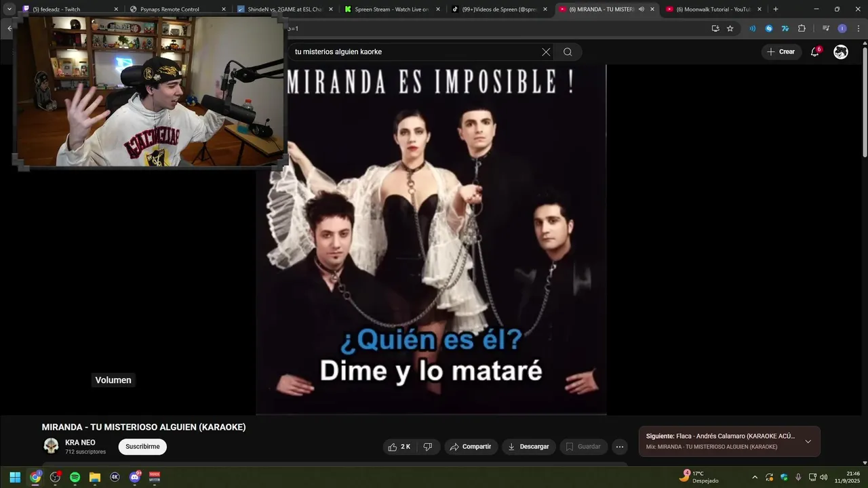The height and width of the screenshot is (488, 868).
Task: Expand the Siguiente queue panel chevron
Action: click(808, 441)
